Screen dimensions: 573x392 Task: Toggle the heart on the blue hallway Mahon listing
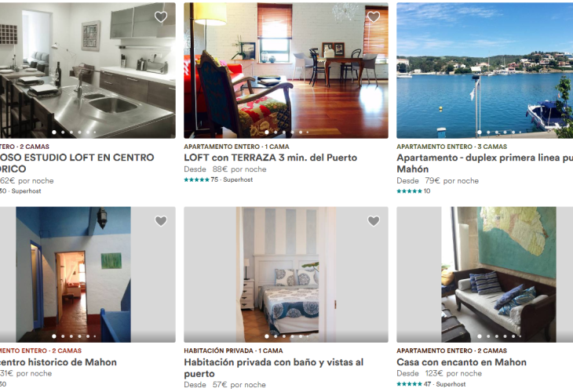161,221
